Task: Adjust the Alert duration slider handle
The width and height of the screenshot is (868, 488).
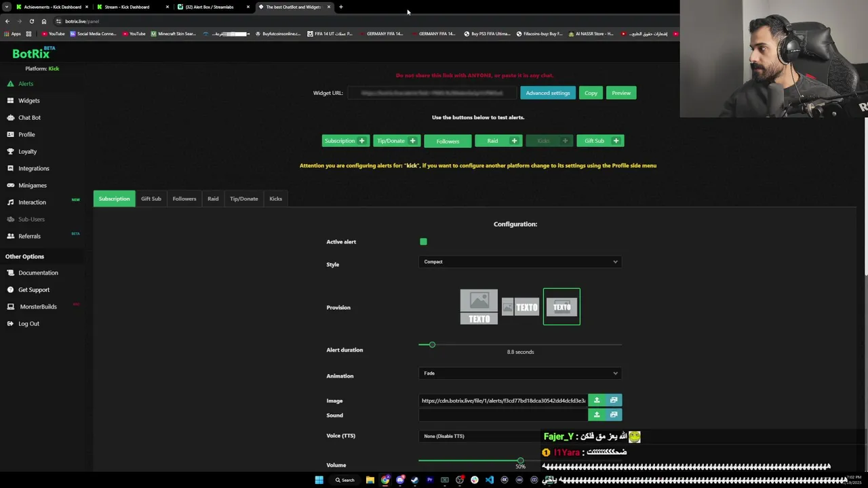Action: click(x=432, y=344)
